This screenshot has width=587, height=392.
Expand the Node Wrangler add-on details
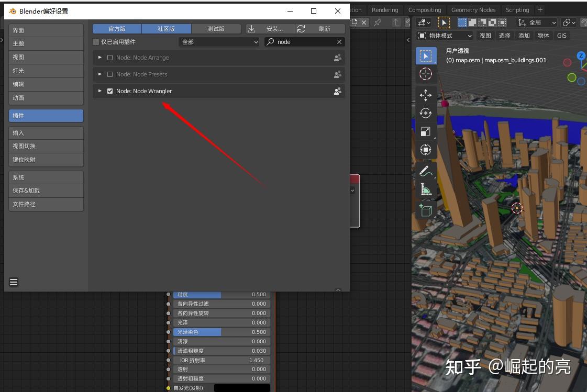(99, 91)
